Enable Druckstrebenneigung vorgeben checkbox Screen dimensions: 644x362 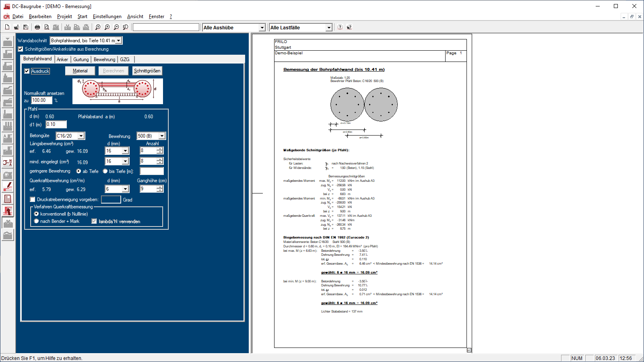[x=33, y=200]
